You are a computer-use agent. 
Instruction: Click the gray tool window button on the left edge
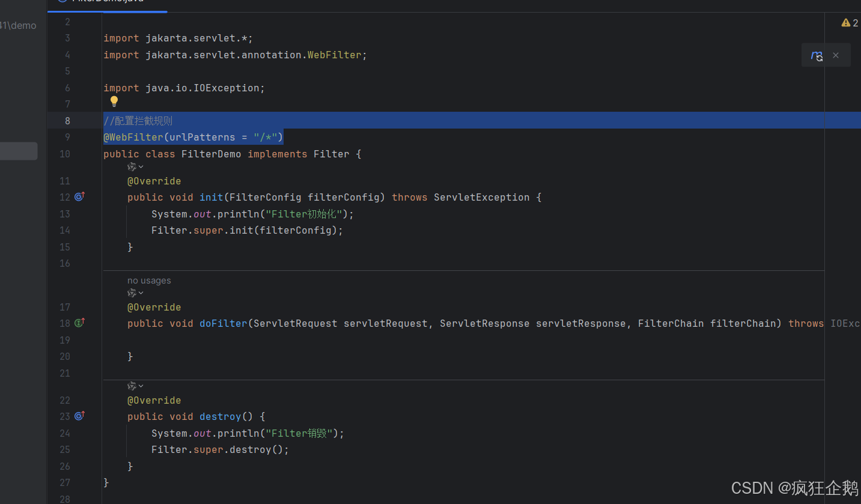[18, 151]
